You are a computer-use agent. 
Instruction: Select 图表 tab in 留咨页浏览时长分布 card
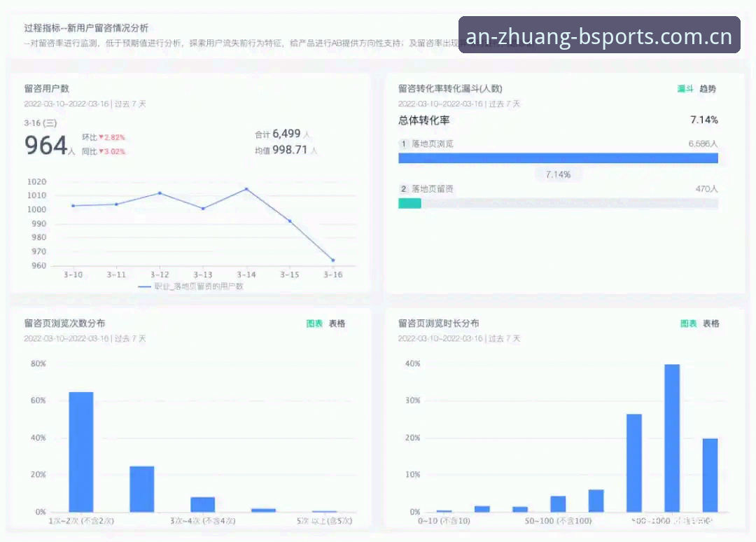[689, 324]
